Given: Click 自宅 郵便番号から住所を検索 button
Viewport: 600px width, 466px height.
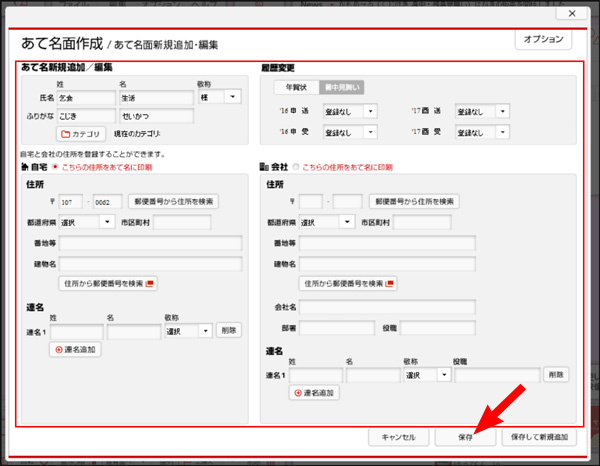Looking at the screenshot, I should tap(173, 201).
